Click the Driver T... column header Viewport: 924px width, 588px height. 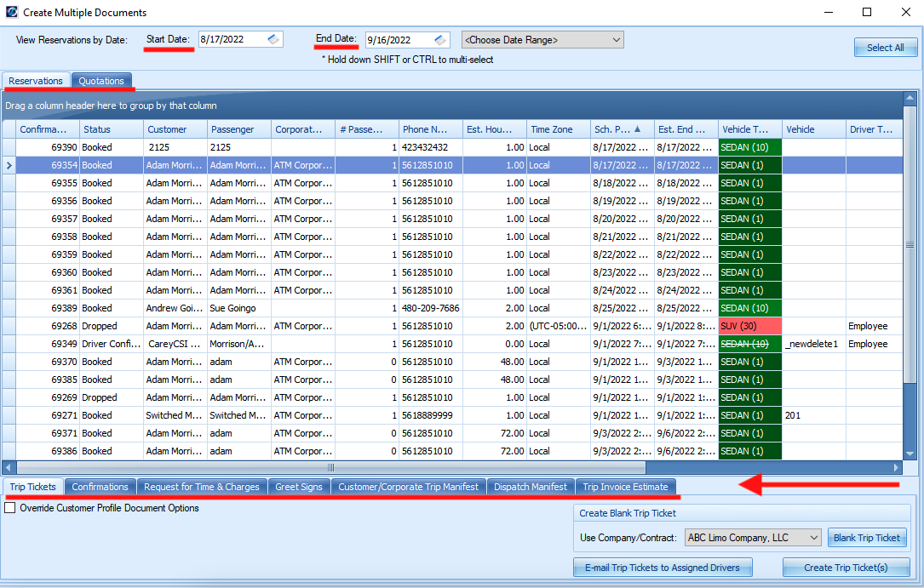point(873,128)
